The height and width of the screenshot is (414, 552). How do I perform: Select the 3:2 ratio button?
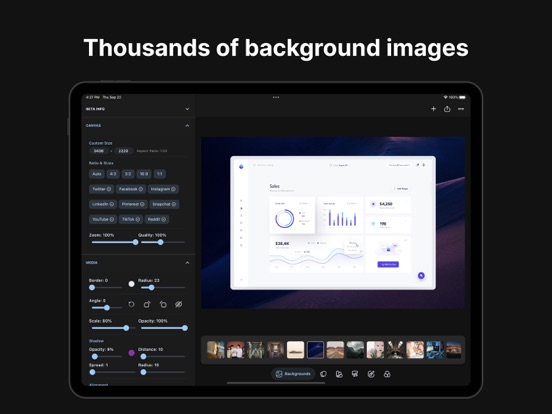click(x=128, y=174)
